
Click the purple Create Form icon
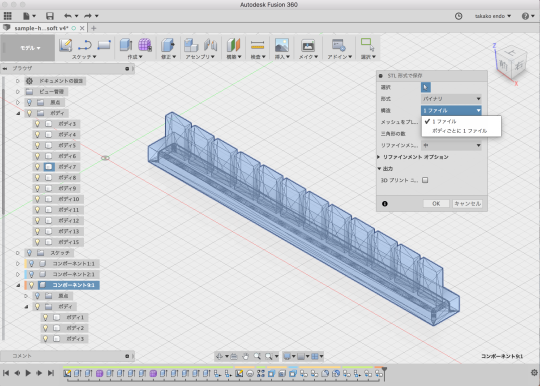[x=145, y=45]
